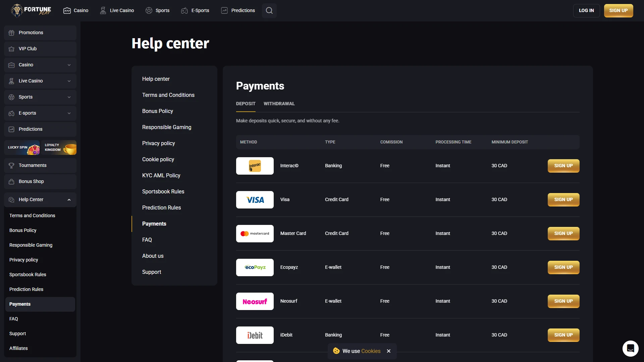This screenshot has height=362, width=644.
Task: Click the Visa payment logo
Action: tap(255, 200)
